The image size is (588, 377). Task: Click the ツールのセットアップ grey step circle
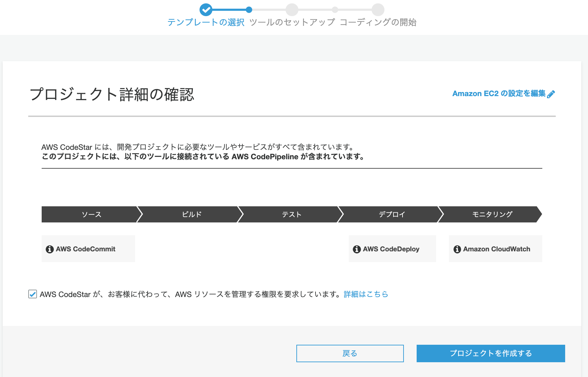(292, 10)
